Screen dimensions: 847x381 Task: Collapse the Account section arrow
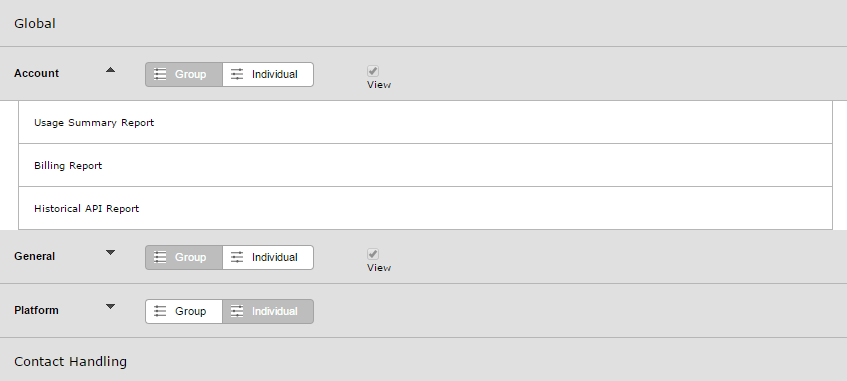(111, 70)
